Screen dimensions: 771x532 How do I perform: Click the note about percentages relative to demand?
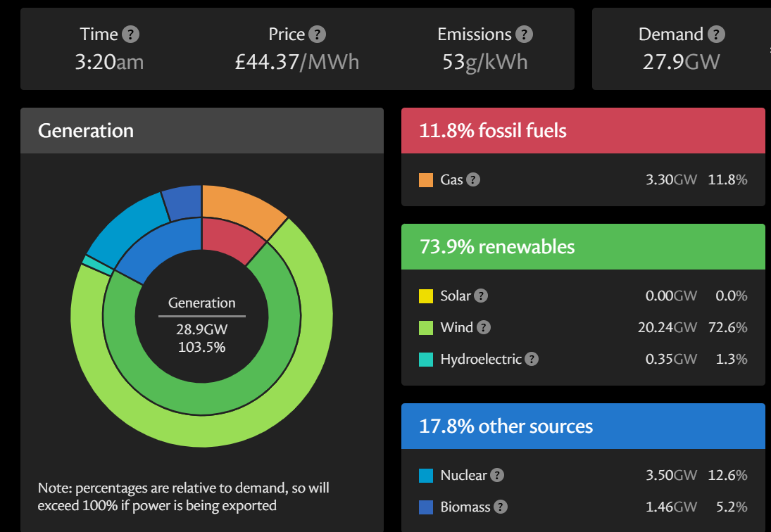pyautogui.click(x=183, y=497)
